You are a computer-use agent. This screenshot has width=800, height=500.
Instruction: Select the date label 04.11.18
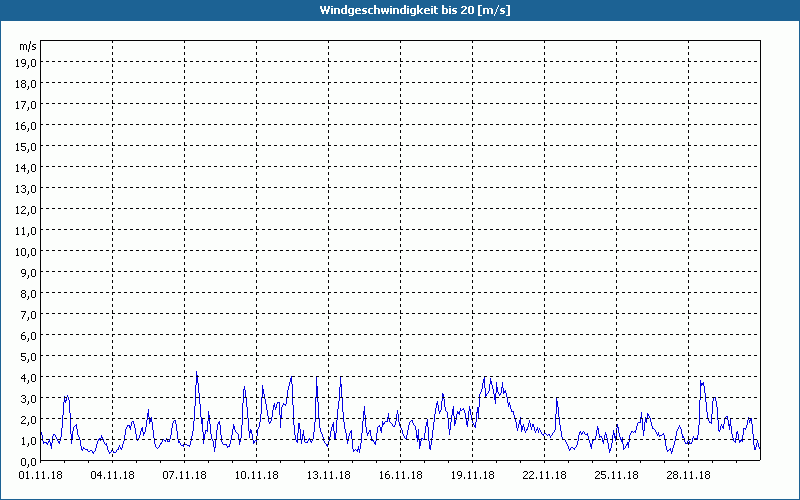113,475
